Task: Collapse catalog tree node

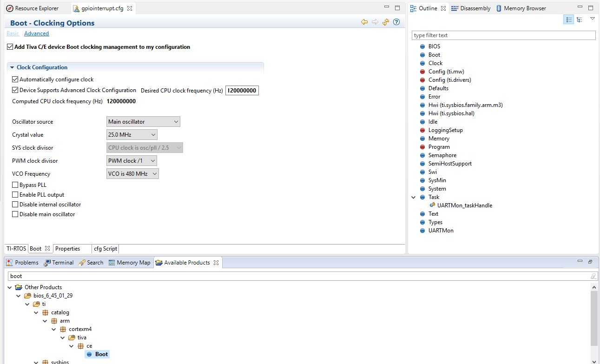Action: (x=36, y=312)
